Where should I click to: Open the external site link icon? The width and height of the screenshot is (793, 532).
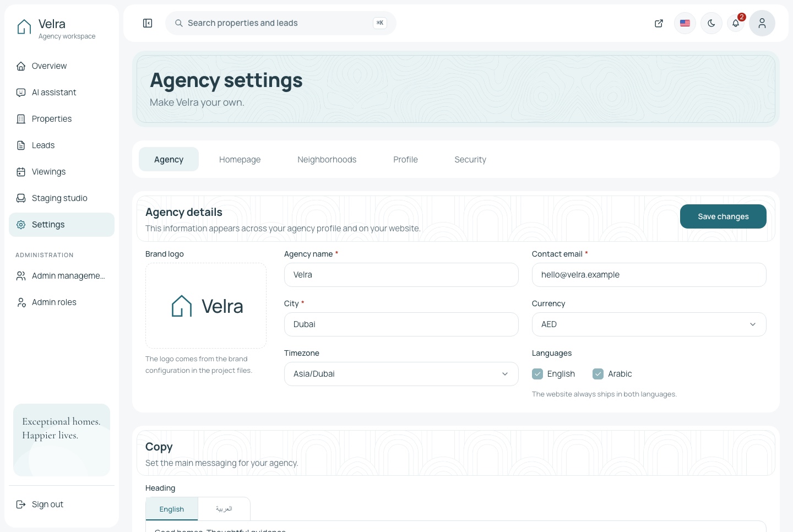[659, 23]
